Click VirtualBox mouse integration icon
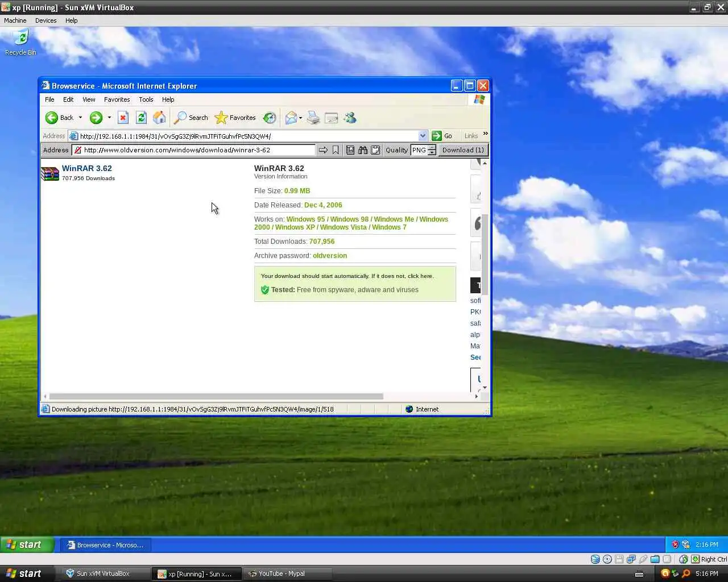728x582 pixels. 684,559
